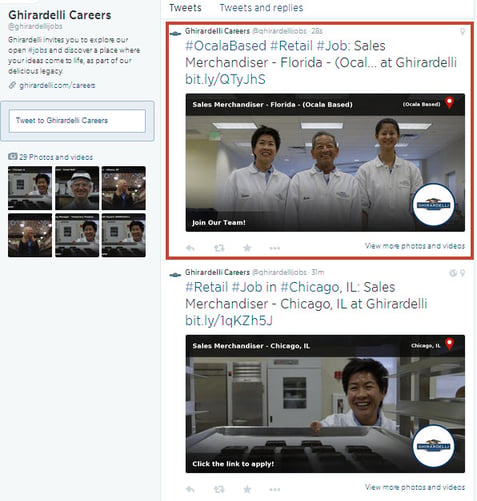Open bottom-left photo thumbnail in sidebar grid
The width and height of the screenshot is (477, 501).
click(30, 235)
